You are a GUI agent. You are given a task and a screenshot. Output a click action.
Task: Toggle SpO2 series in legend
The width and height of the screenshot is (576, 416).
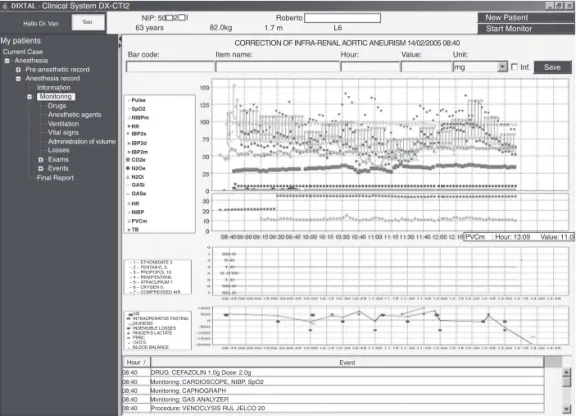pyautogui.click(x=138, y=109)
